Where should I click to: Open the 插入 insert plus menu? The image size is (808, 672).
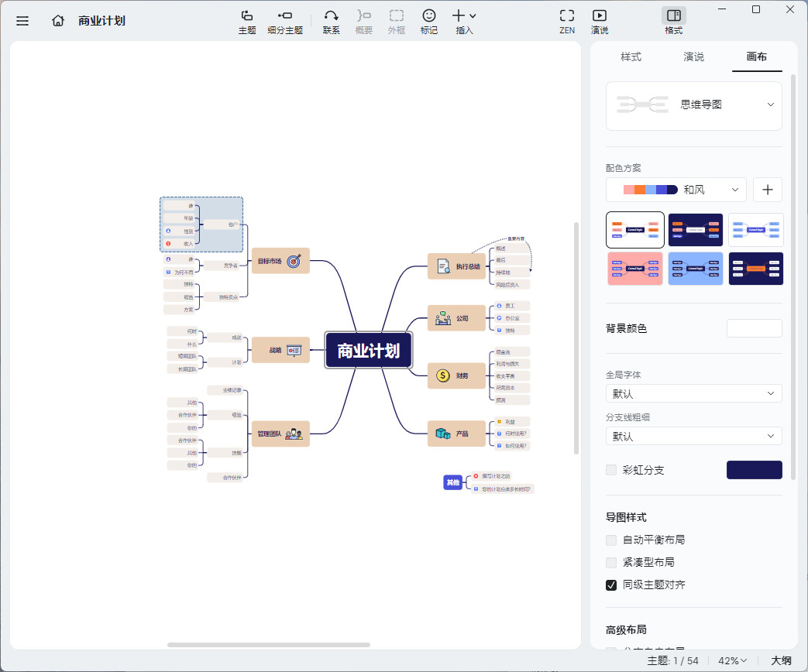(464, 22)
